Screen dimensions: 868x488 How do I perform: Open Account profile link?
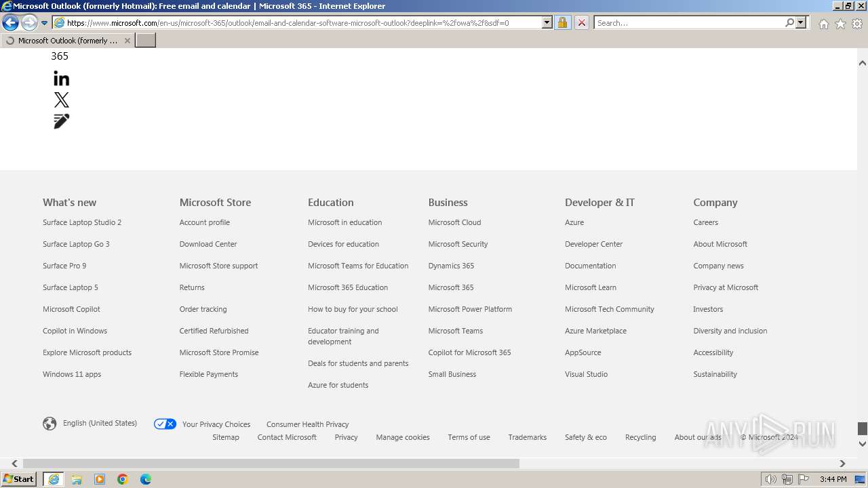point(205,222)
